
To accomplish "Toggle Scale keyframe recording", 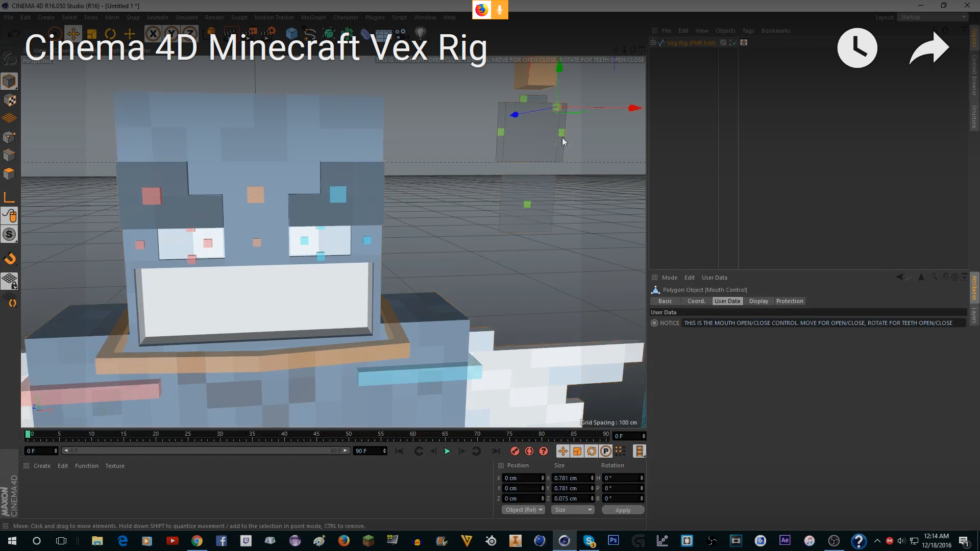I will [577, 451].
